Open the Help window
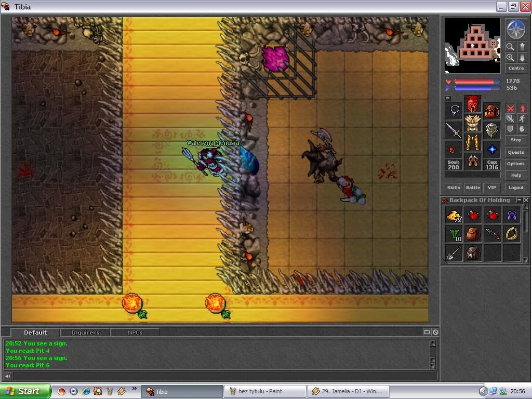Viewport: 532px width, 399px height. [516, 176]
